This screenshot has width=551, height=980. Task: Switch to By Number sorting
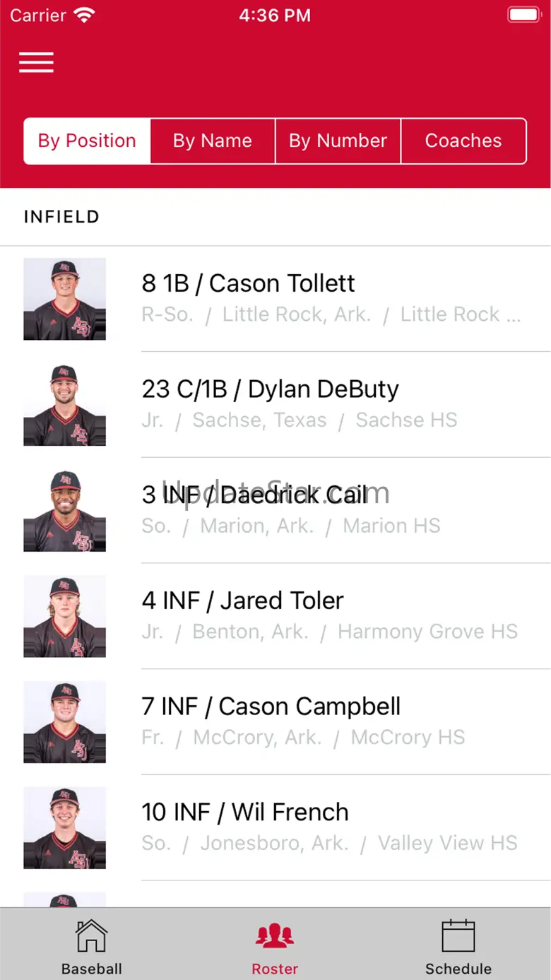tap(338, 141)
